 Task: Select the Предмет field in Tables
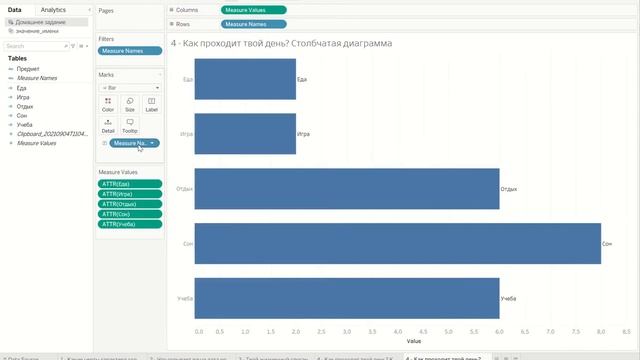(28, 69)
